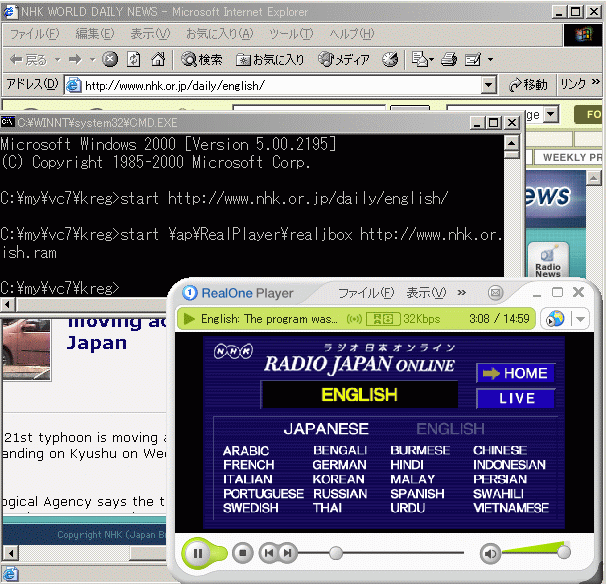The height and width of the screenshot is (584, 606).
Task: Select VIETNAMESE in the language list
Action: point(511,508)
